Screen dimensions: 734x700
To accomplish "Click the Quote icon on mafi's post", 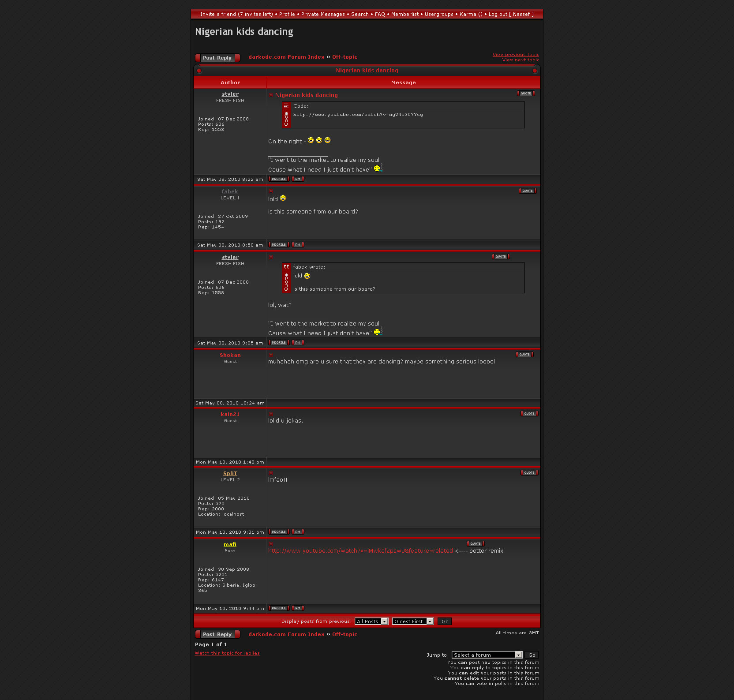I will coord(475,544).
